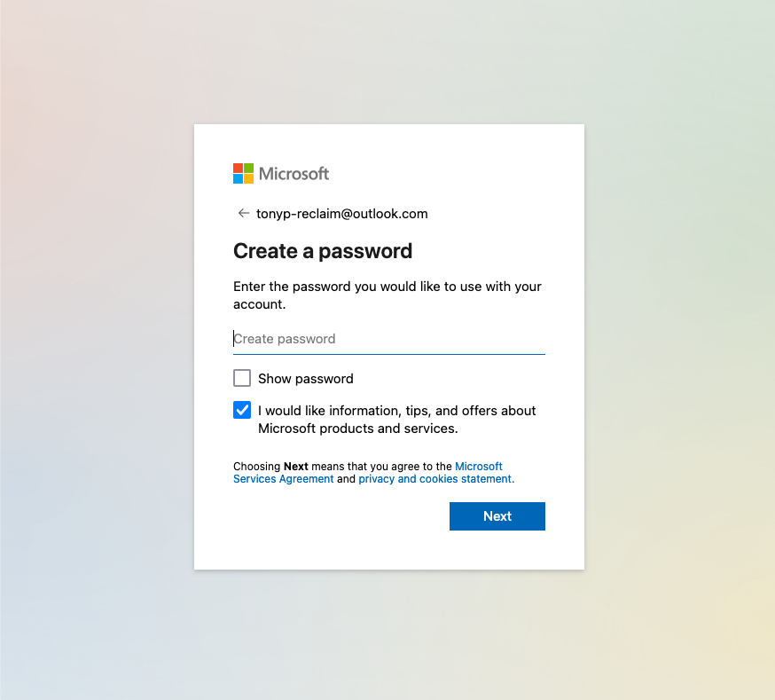Screen dimensions: 775x700
Task: Click the word "and" between the two links
Action: (x=346, y=479)
